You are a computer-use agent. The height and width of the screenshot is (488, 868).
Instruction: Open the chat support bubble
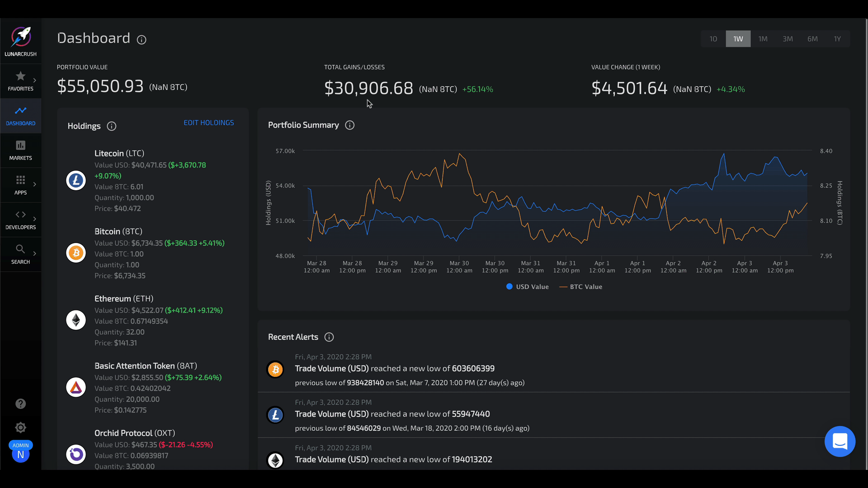[x=840, y=441]
